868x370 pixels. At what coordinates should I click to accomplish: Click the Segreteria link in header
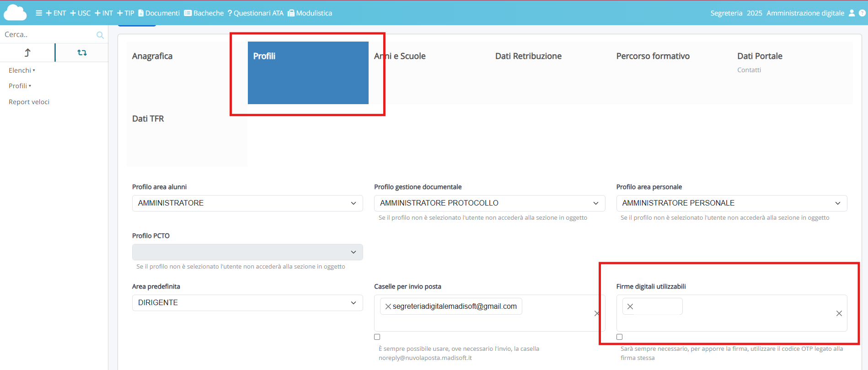click(726, 13)
